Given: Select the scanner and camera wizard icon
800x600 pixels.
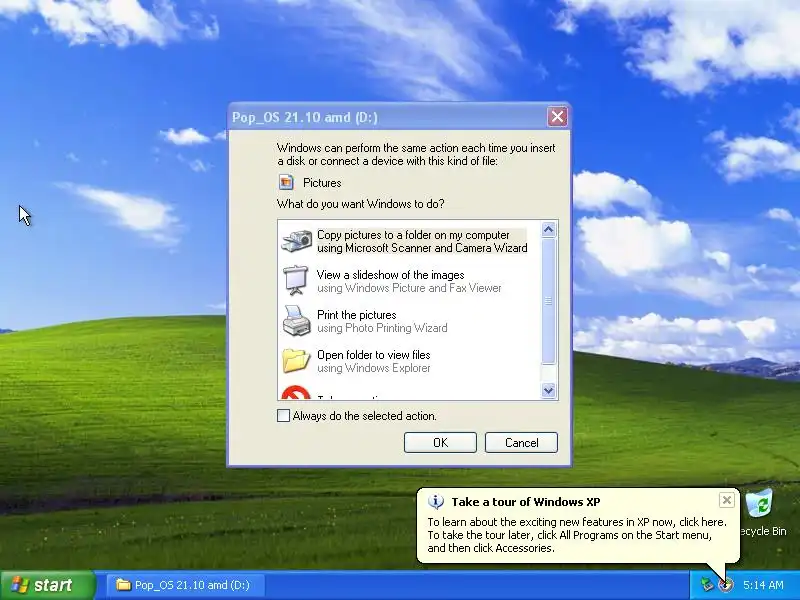Looking at the screenshot, I should 296,241.
